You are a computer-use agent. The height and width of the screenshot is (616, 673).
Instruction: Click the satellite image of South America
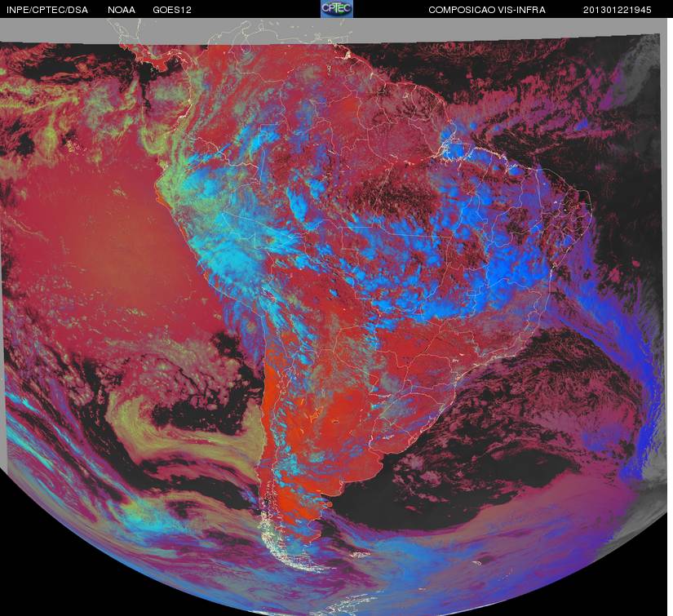(x=334, y=317)
